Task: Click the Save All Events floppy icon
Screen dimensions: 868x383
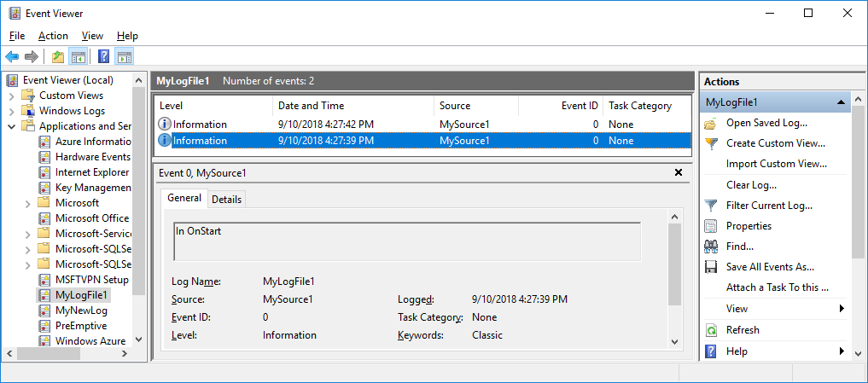Action: (x=711, y=267)
